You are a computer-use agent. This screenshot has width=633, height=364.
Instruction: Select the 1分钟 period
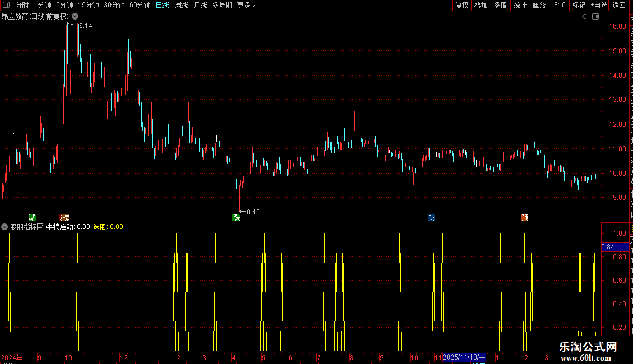(x=43, y=5)
